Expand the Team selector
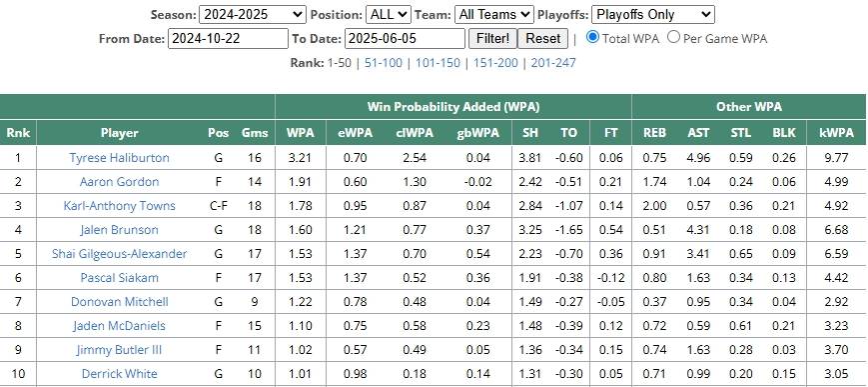The height and width of the screenshot is (387, 868). tap(493, 14)
